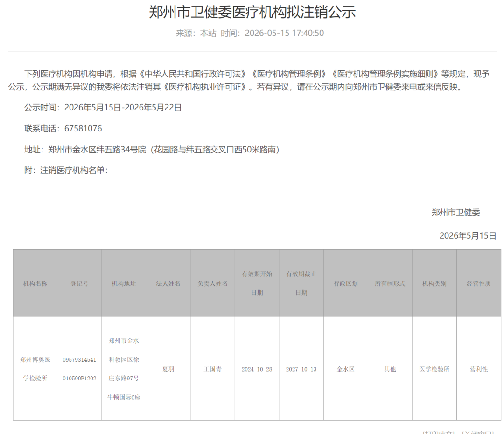Click the 所有制形式 column header
504x434 pixels.
coord(390,283)
